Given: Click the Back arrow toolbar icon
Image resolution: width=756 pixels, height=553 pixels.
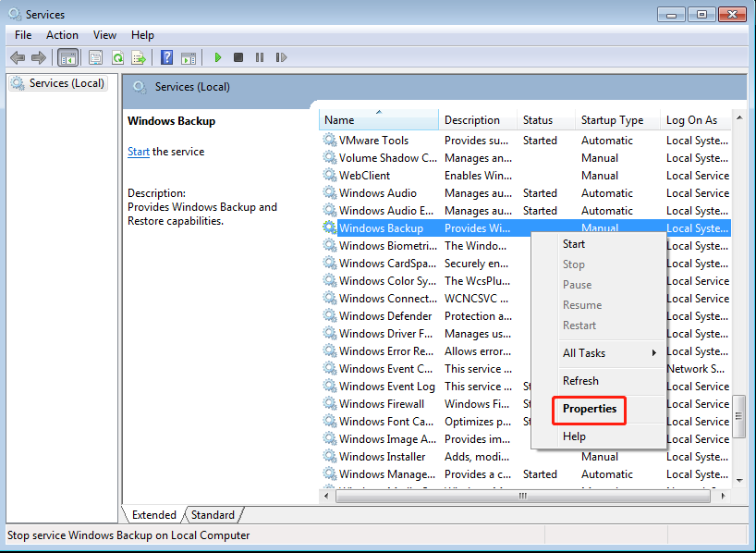Looking at the screenshot, I should point(18,58).
